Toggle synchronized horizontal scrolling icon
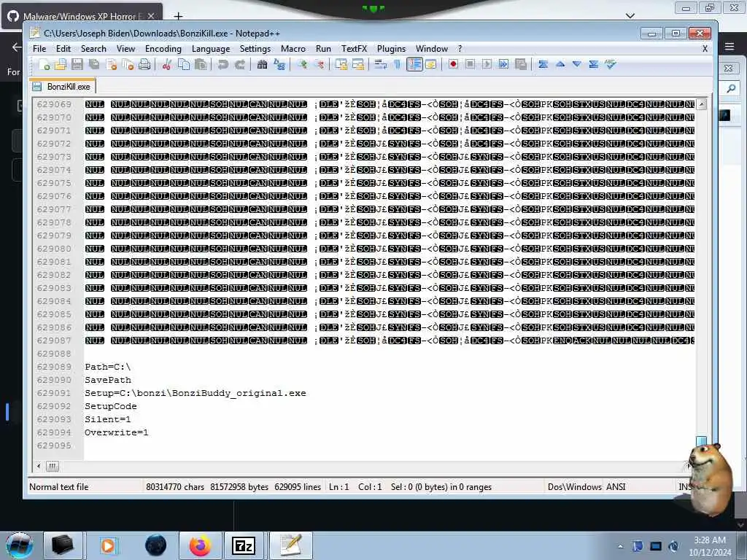The image size is (747, 560). pyautogui.click(x=357, y=64)
